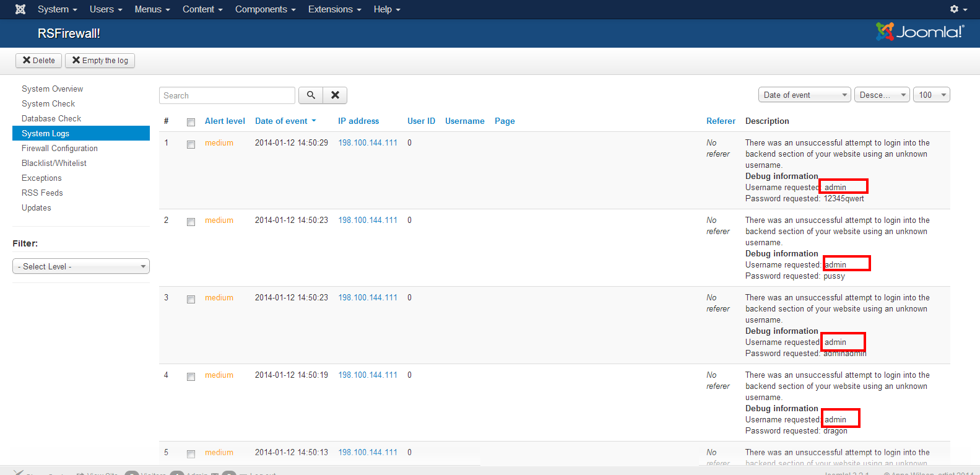The width and height of the screenshot is (980, 475).
Task: Click the Joomla! brand logo
Action: [x=920, y=32]
